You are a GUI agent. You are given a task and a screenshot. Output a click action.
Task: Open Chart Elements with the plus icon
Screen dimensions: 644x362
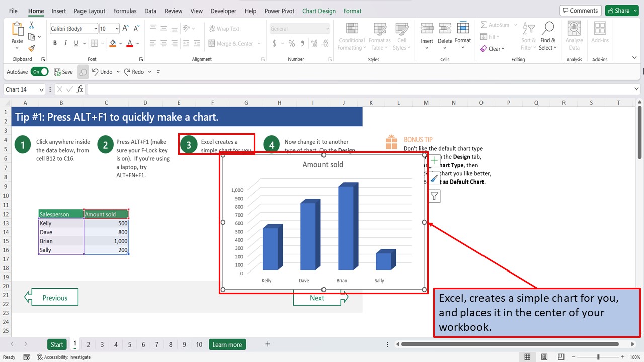434,161
